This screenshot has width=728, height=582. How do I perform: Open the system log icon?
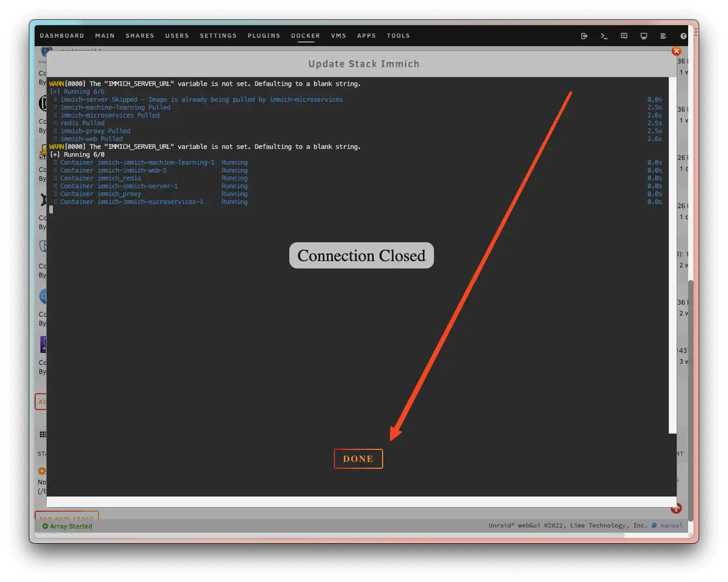[x=663, y=36]
